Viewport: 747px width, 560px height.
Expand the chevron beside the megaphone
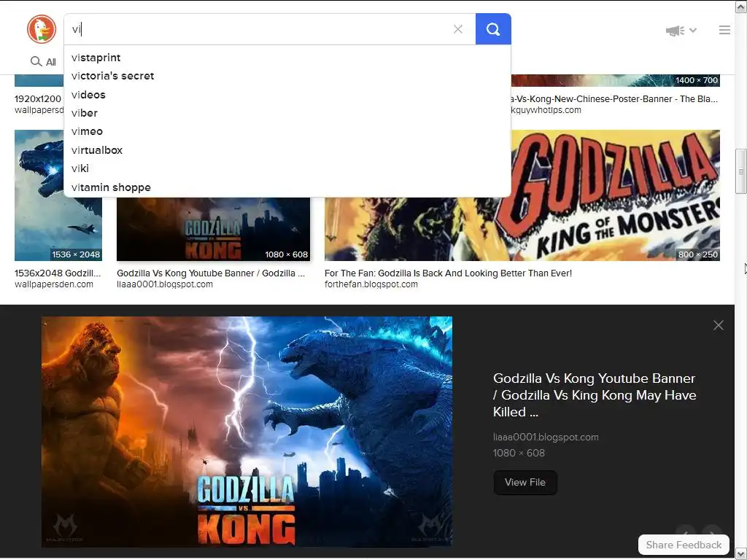click(693, 30)
